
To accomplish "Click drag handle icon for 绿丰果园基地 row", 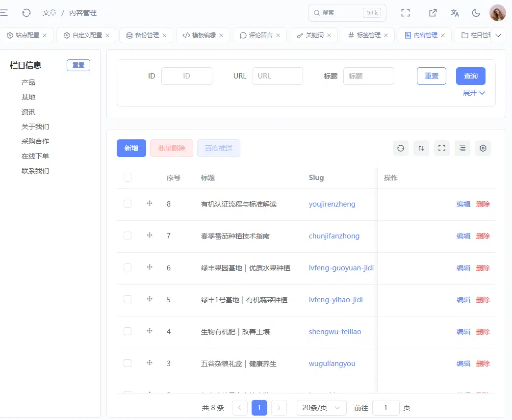I will click(150, 267).
